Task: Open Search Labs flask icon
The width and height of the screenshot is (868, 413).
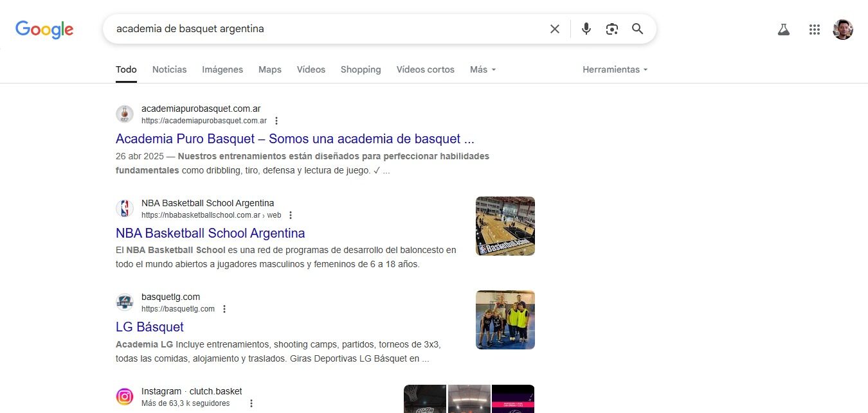Action: pos(783,29)
